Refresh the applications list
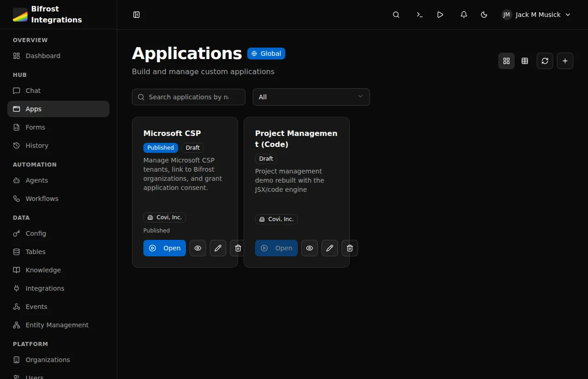 click(x=544, y=60)
